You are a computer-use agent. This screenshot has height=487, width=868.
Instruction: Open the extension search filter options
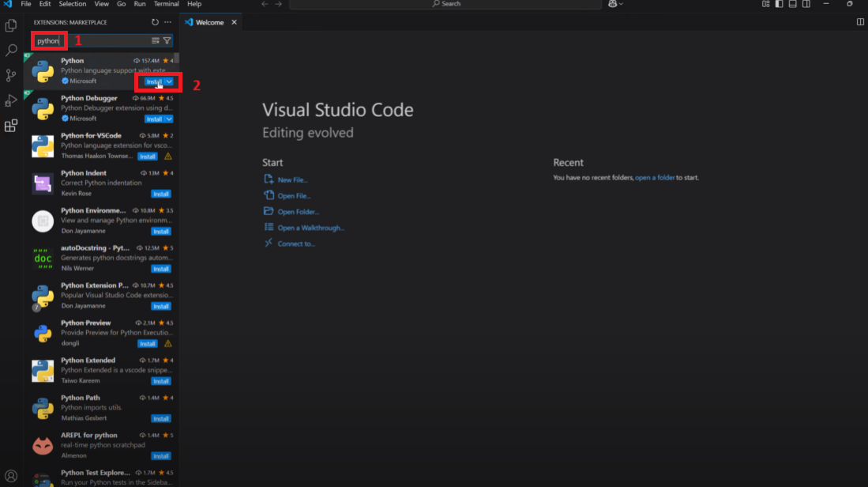click(167, 40)
